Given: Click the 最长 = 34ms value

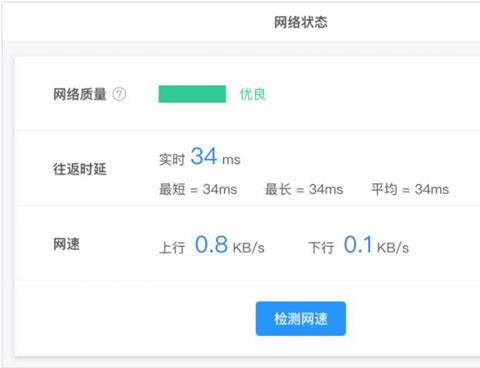Looking at the screenshot, I should pyautogui.click(x=304, y=189).
